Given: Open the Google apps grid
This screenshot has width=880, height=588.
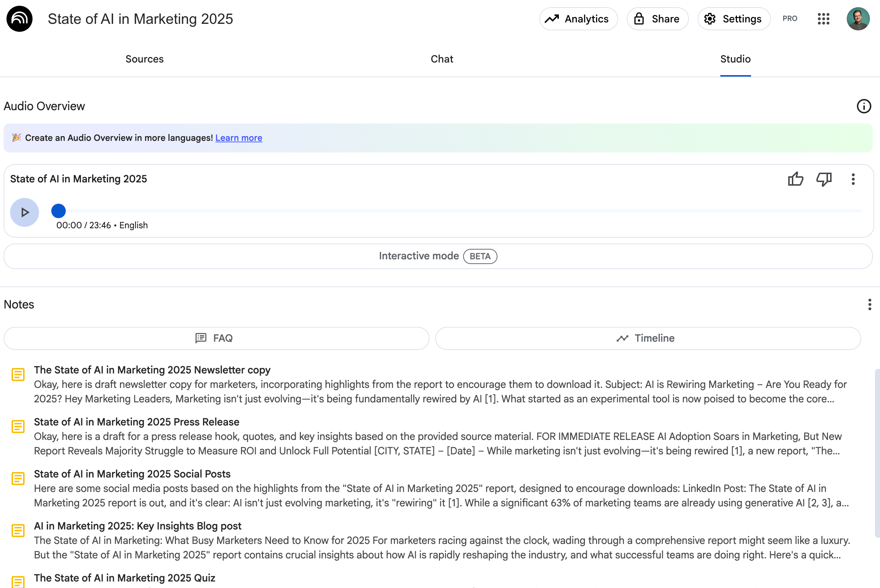Looking at the screenshot, I should point(823,19).
